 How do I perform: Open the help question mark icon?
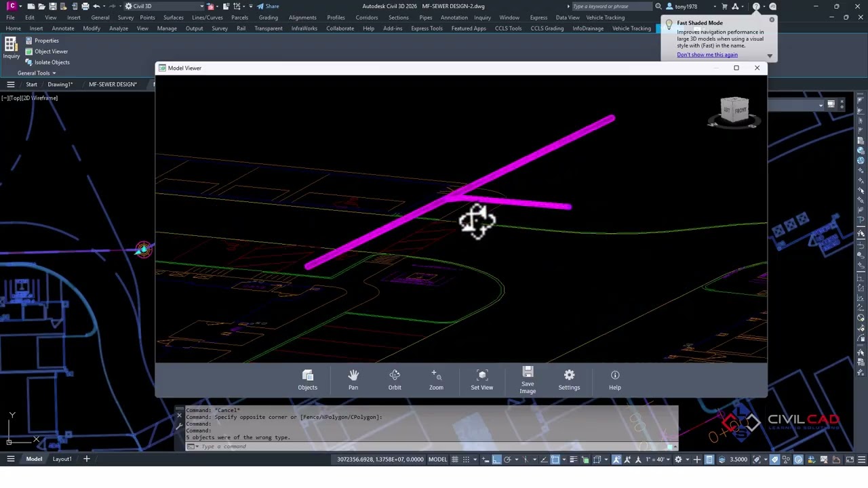[756, 6]
